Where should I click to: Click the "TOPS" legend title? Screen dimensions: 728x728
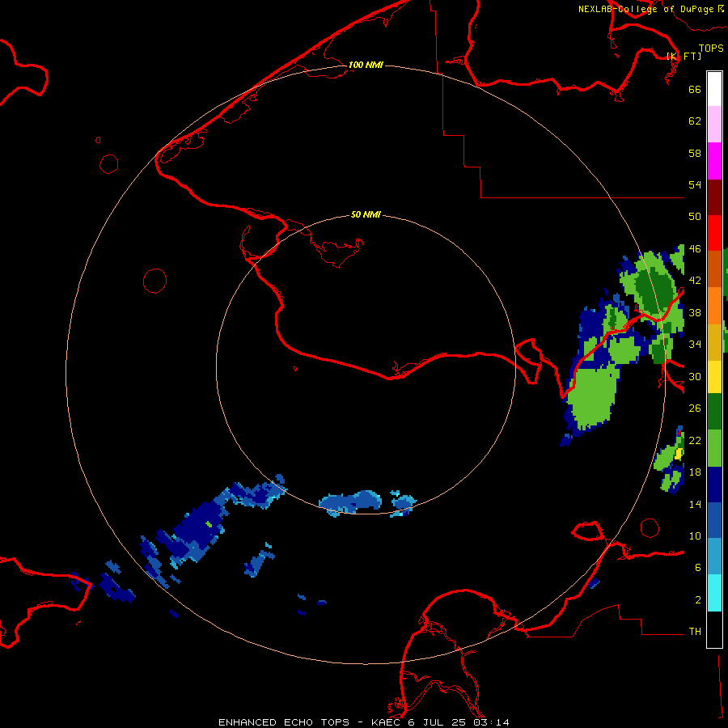pos(711,49)
